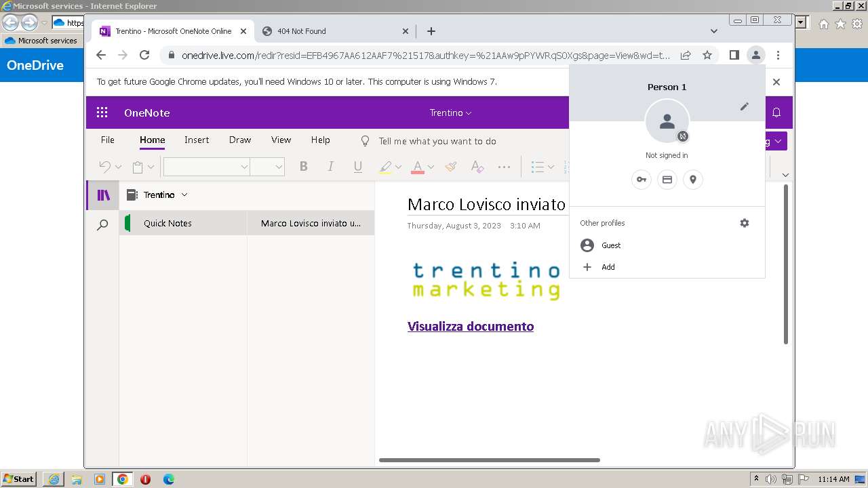Click the paste clipboard button
The width and height of the screenshot is (868, 488).
click(x=138, y=167)
